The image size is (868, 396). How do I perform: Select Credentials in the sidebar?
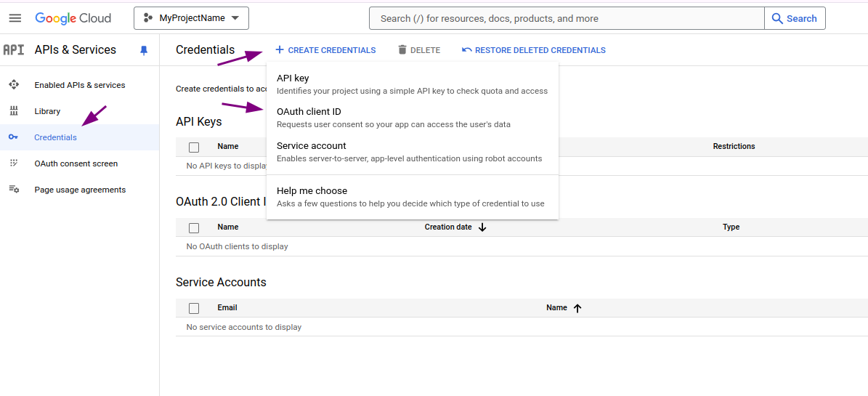click(80, 137)
